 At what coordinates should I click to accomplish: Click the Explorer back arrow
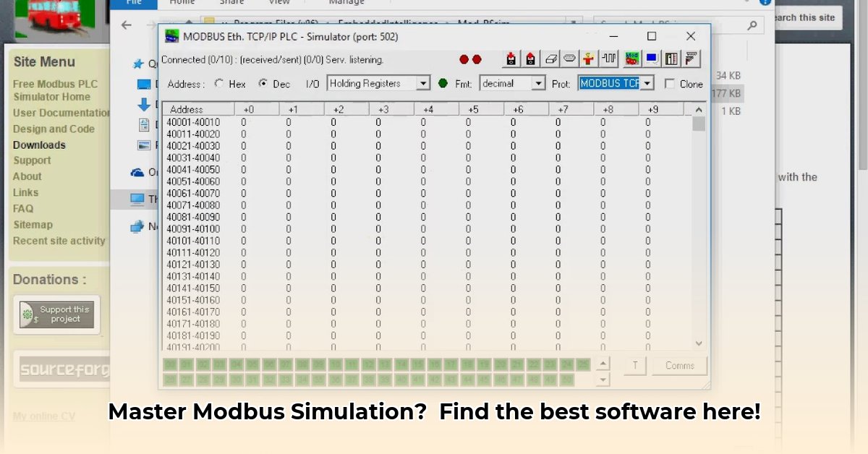click(x=127, y=25)
